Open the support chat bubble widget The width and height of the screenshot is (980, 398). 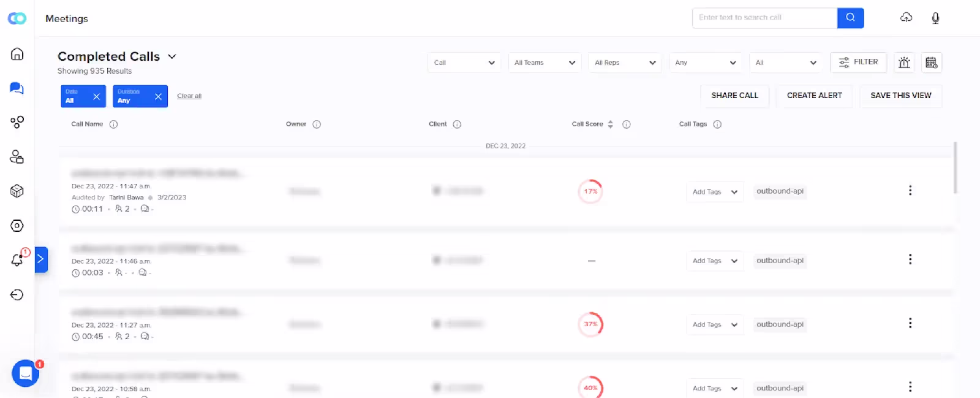coord(26,373)
